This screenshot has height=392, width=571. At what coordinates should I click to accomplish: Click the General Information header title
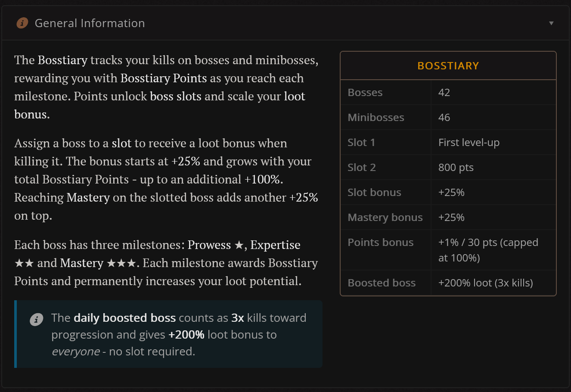point(90,23)
